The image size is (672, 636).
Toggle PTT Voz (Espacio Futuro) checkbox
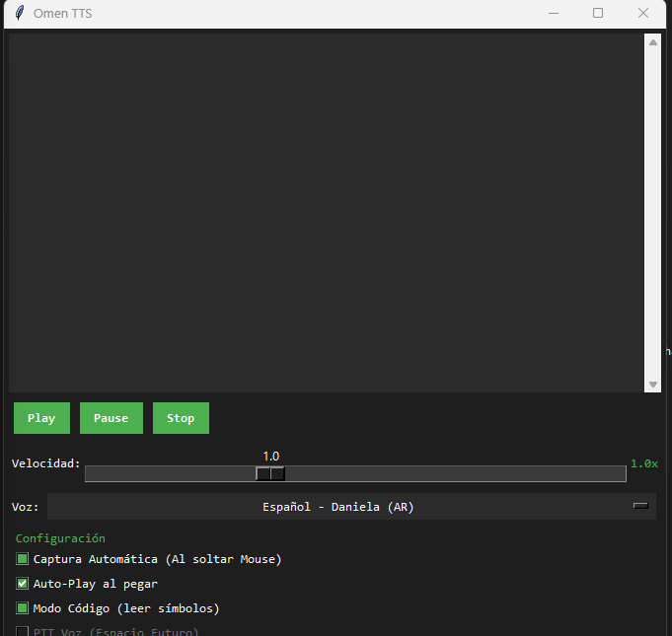(x=23, y=631)
